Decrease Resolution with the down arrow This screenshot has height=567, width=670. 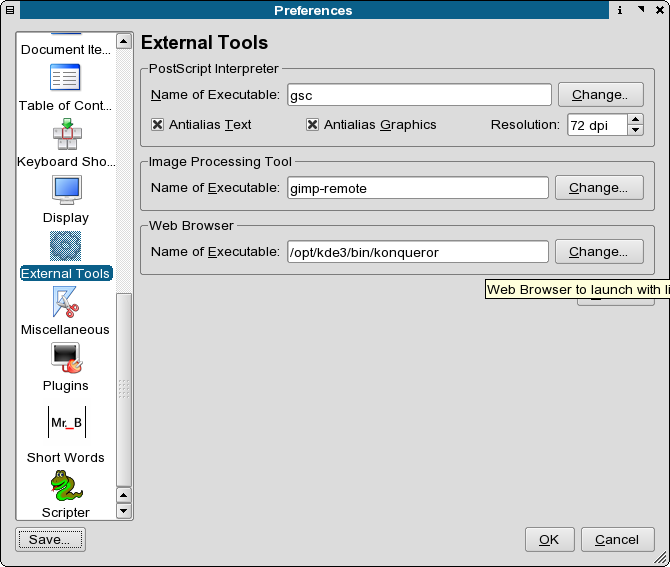click(x=635, y=130)
